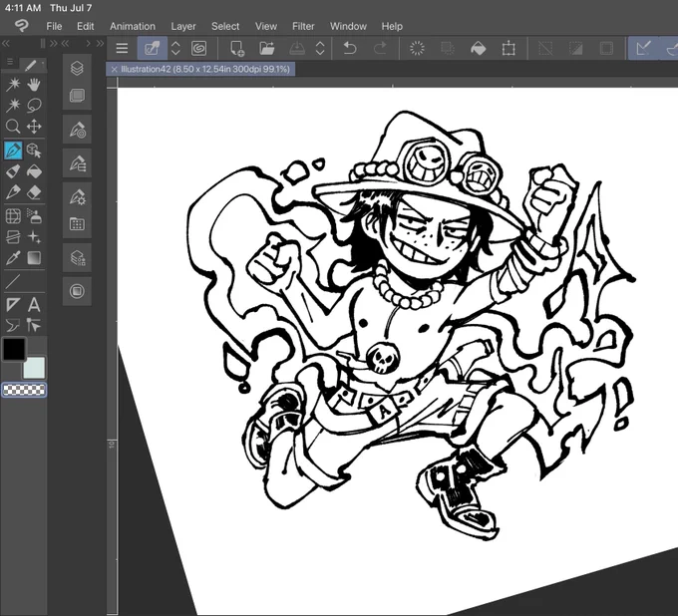Open the Filter menu
Image resolution: width=678 pixels, height=616 pixels.
pyautogui.click(x=303, y=26)
